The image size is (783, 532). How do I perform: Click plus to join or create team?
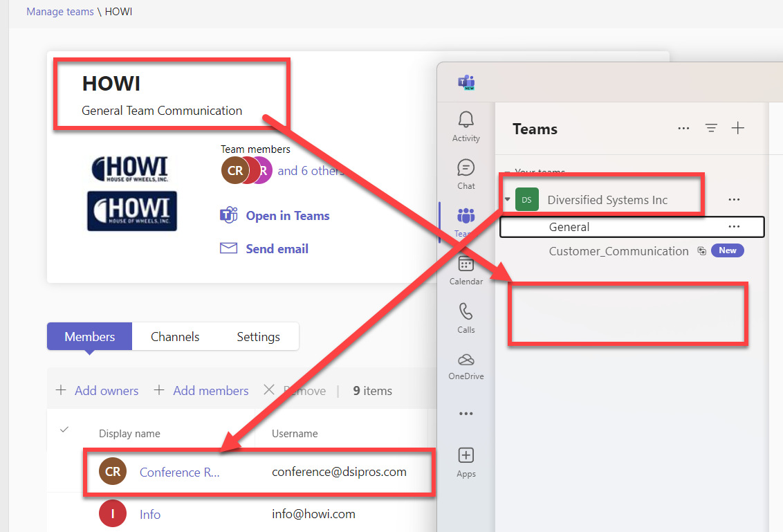(x=738, y=129)
